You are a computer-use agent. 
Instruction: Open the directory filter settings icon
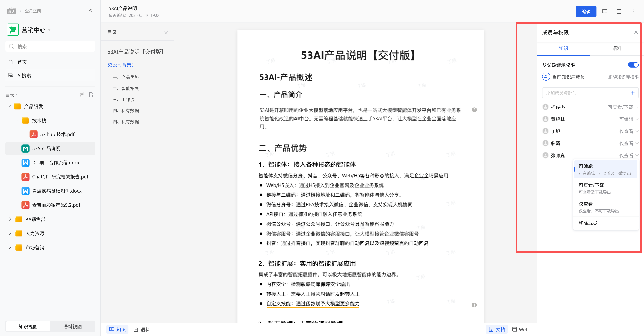[82, 95]
